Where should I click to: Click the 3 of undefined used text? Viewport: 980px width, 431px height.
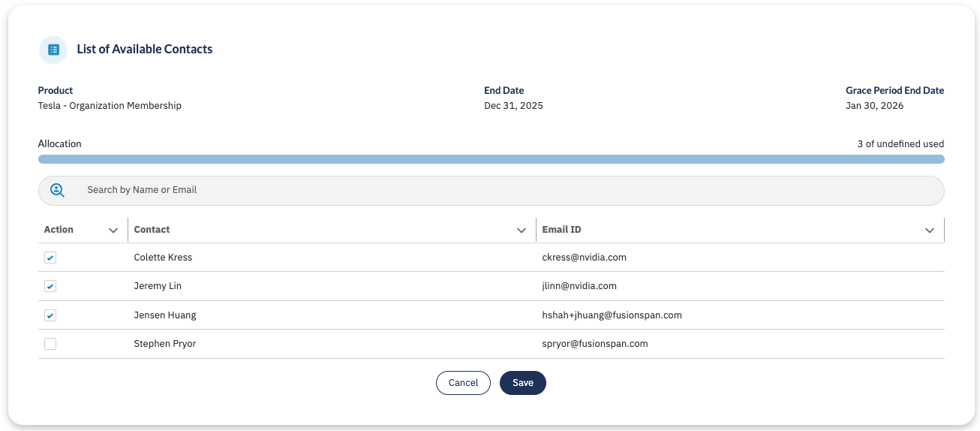coord(900,144)
